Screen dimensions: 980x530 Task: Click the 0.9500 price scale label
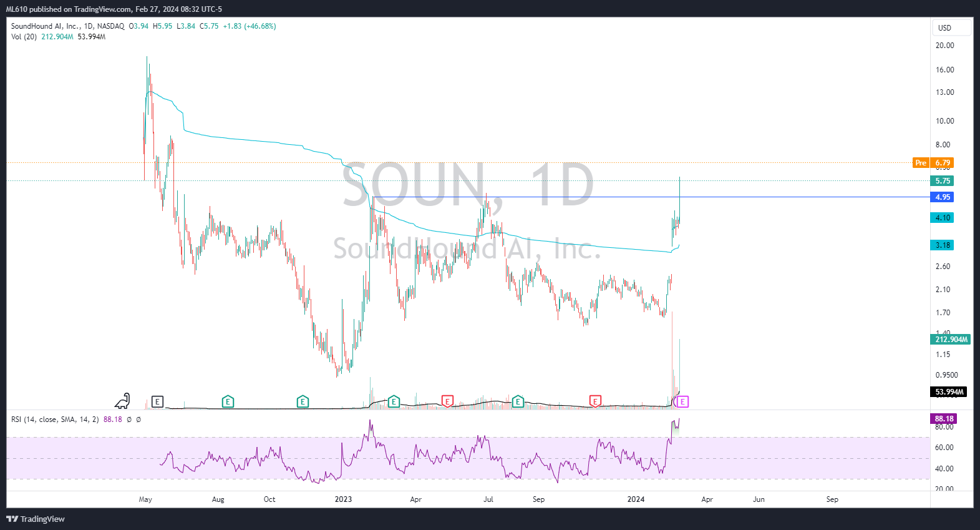coord(946,375)
